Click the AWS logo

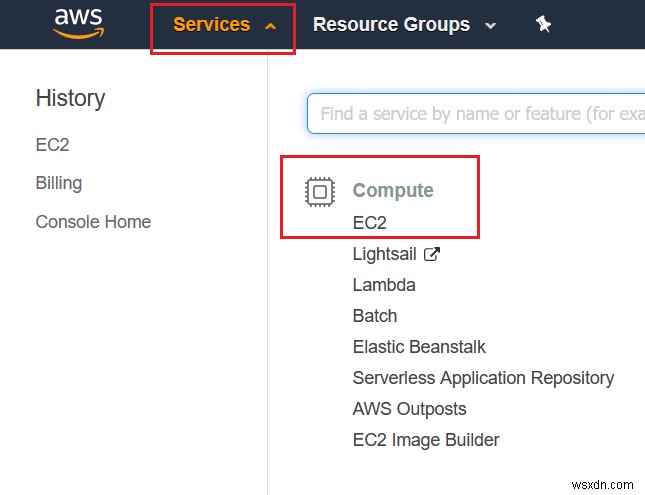pyautogui.click(x=78, y=24)
